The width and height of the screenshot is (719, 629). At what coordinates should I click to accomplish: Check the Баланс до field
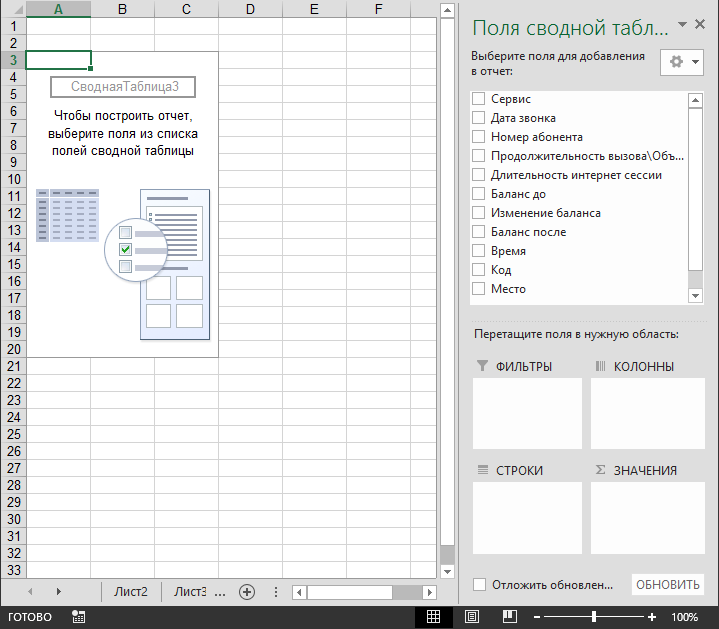click(478, 194)
